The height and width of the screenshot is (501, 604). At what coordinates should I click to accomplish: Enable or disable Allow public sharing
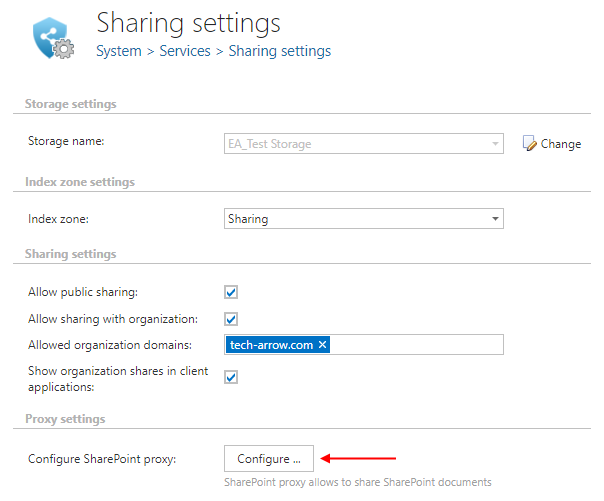click(231, 292)
